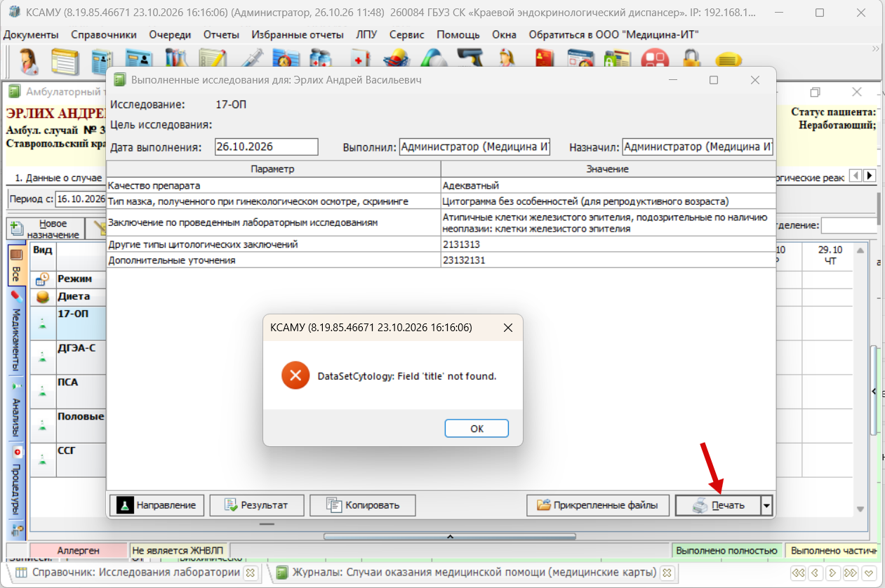The image size is (885, 588).
Task: Open the Сервис menu
Action: tap(406, 34)
